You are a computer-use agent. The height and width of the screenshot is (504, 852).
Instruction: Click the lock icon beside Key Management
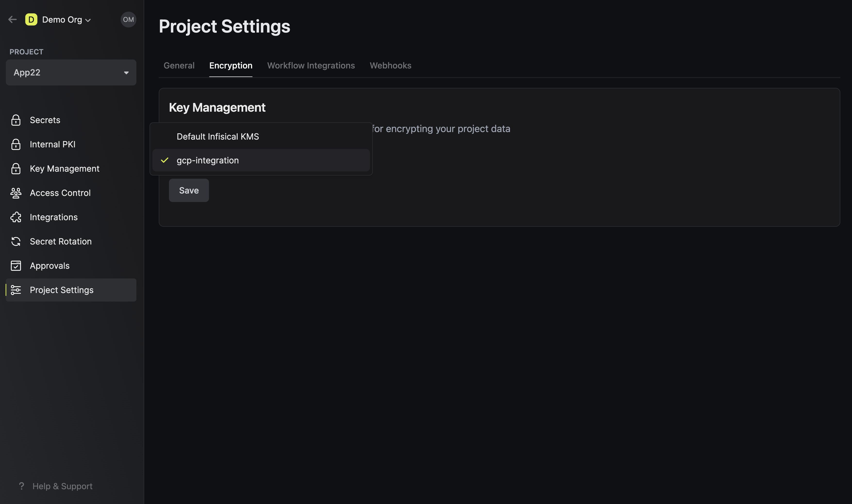point(16,169)
